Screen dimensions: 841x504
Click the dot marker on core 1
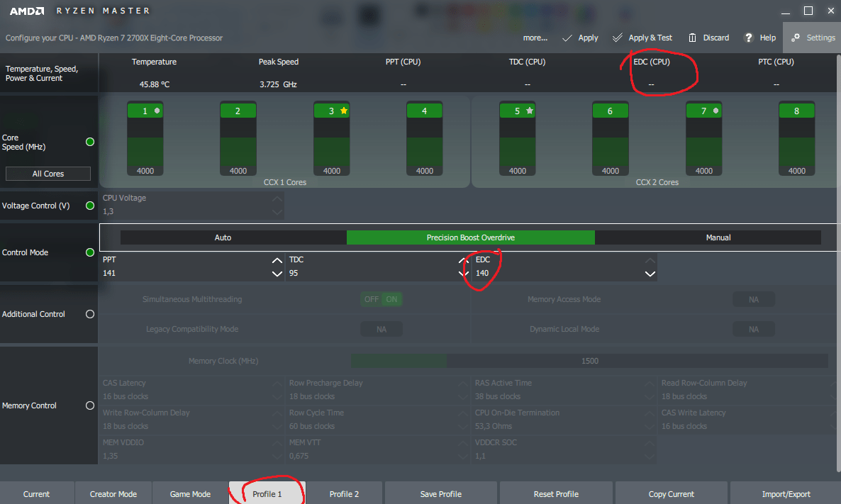[157, 111]
